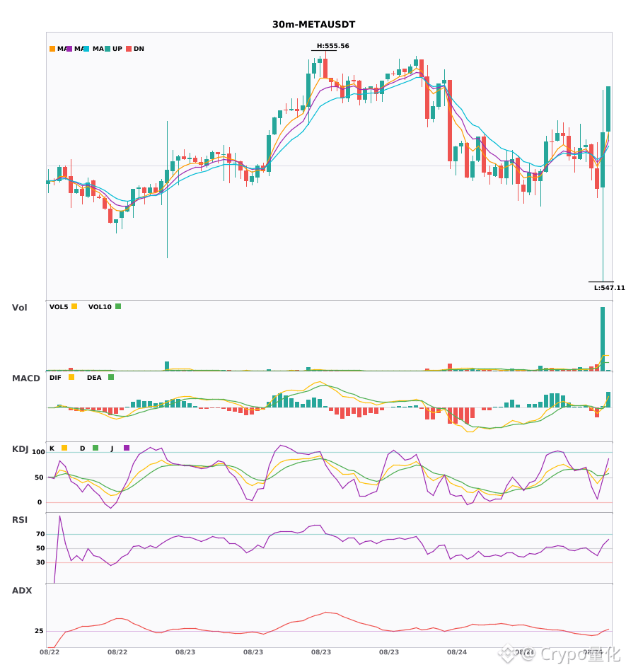
Task: Click the L:547.11 low price label
Action: (609, 288)
